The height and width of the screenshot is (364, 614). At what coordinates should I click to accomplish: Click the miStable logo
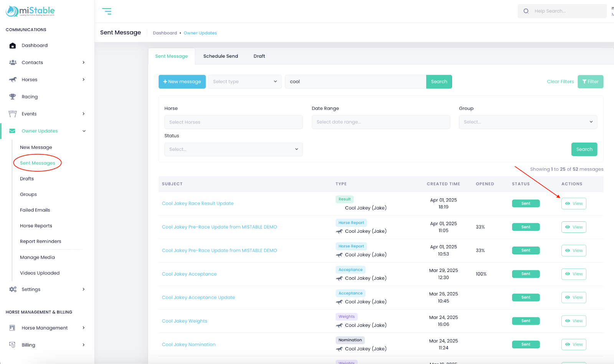coord(30,11)
